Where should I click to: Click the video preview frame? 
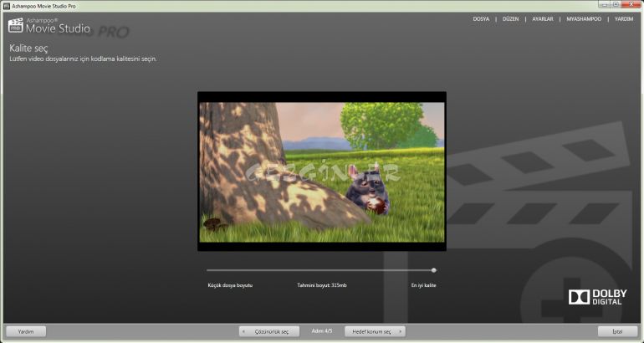[x=322, y=171]
